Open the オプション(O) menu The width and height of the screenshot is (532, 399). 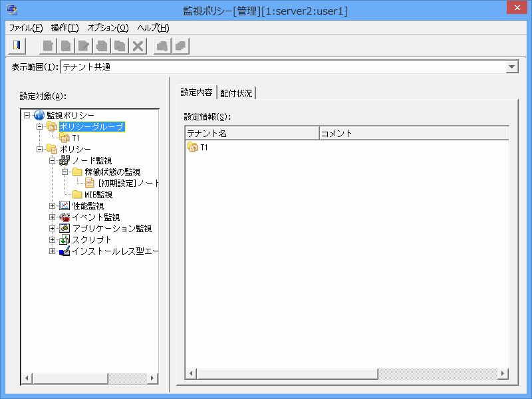(108, 28)
